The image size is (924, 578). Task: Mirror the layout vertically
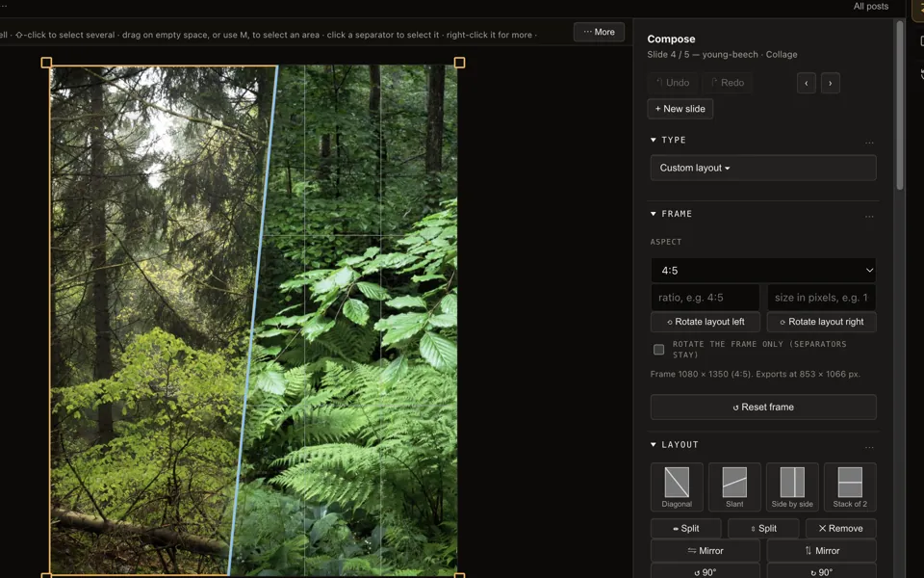pos(821,551)
